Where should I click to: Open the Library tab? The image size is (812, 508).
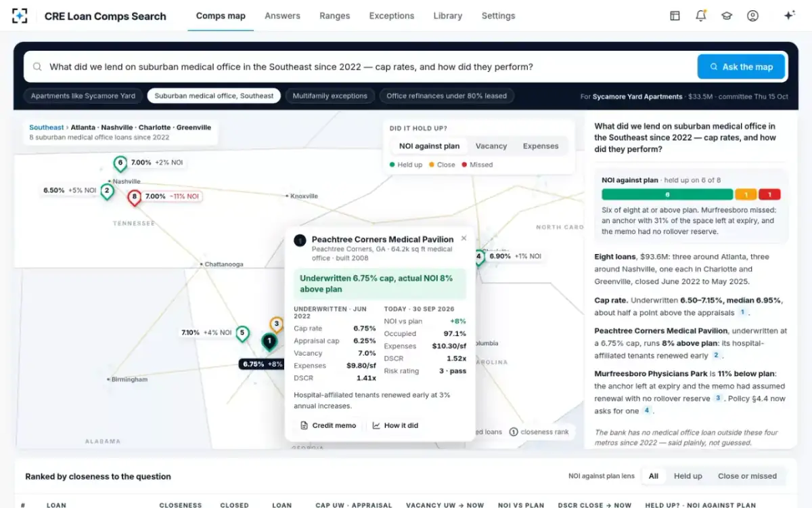click(x=447, y=16)
